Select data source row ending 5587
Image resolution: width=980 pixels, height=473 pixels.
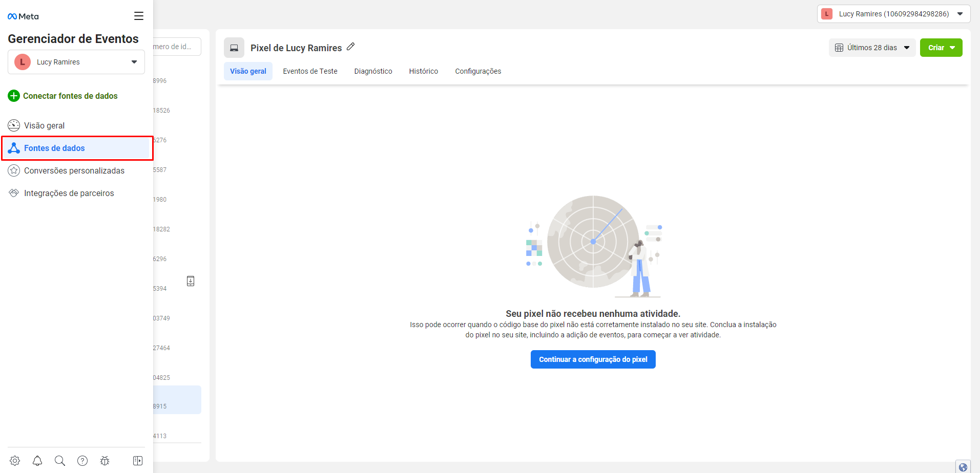[x=177, y=169]
